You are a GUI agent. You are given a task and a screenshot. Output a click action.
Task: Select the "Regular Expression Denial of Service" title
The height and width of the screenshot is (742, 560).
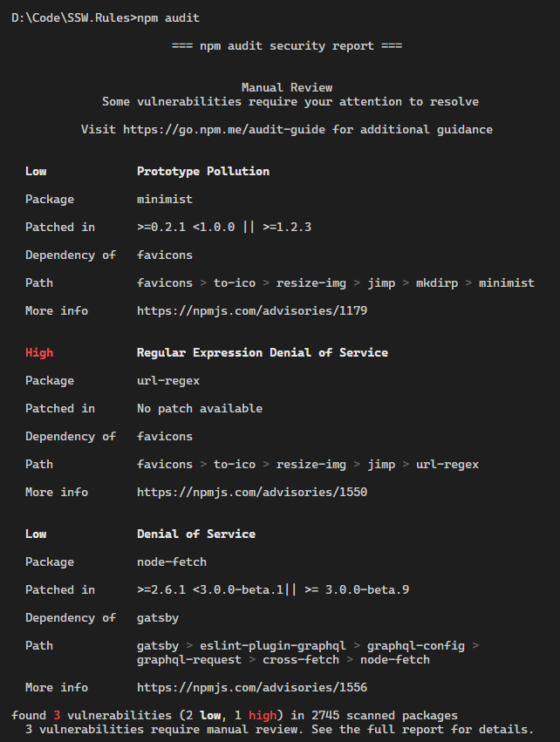263,352
